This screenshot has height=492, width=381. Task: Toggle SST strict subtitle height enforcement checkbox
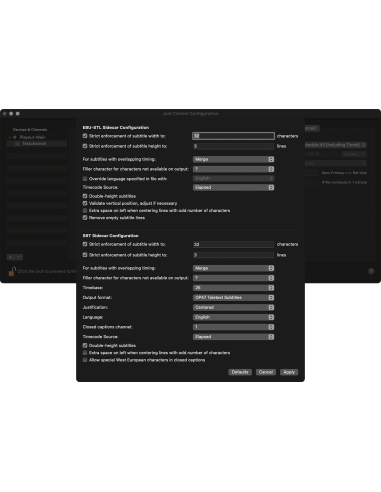pyautogui.click(x=85, y=255)
